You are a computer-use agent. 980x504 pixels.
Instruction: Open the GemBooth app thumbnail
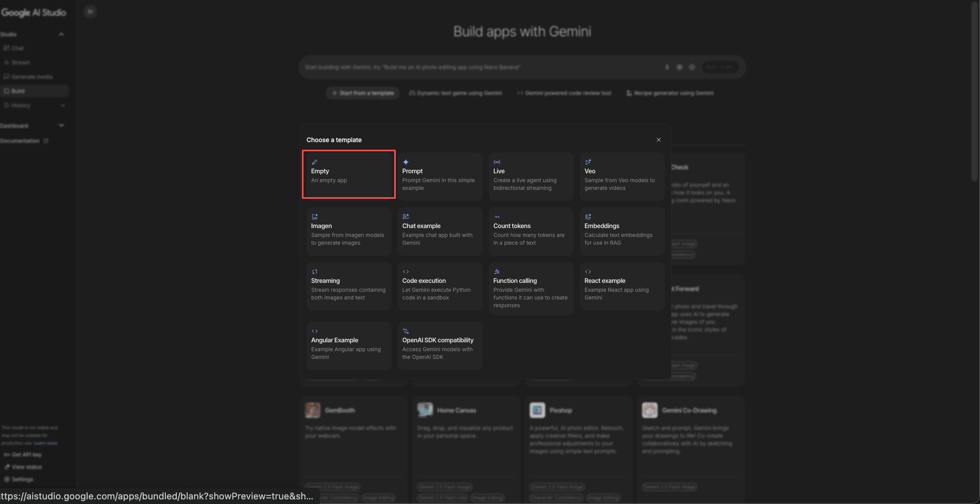313,410
